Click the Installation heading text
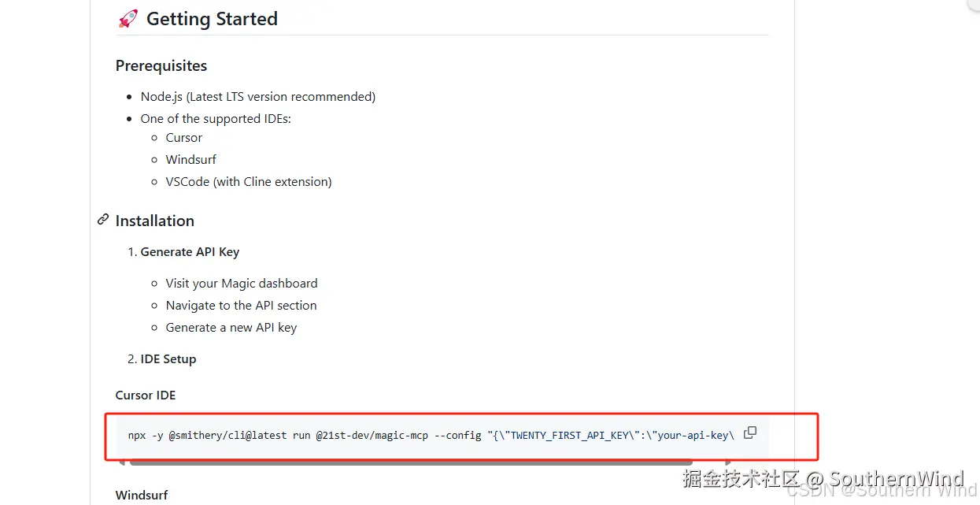Image resolution: width=980 pixels, height=505 pixels. coord(155,221)
